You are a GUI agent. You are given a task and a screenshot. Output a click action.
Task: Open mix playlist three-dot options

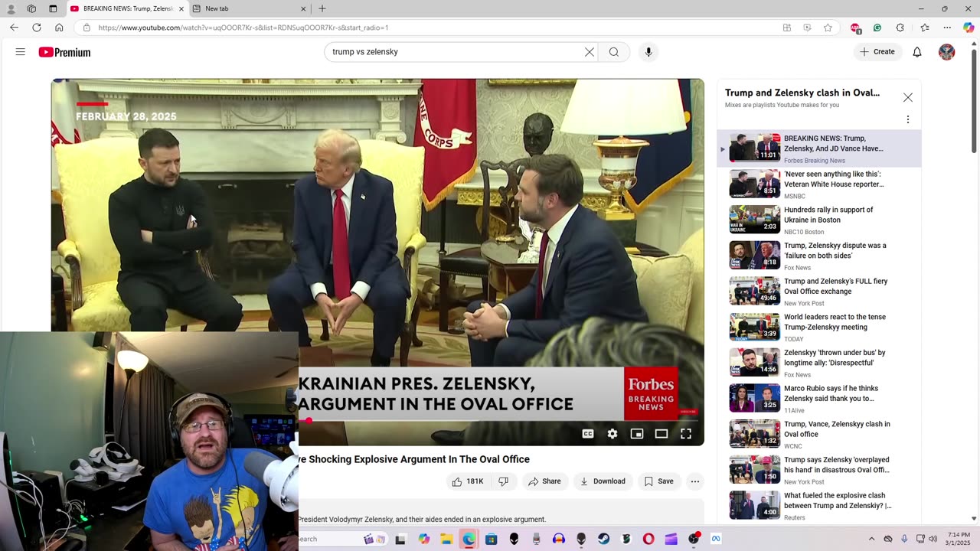point(908,119)
